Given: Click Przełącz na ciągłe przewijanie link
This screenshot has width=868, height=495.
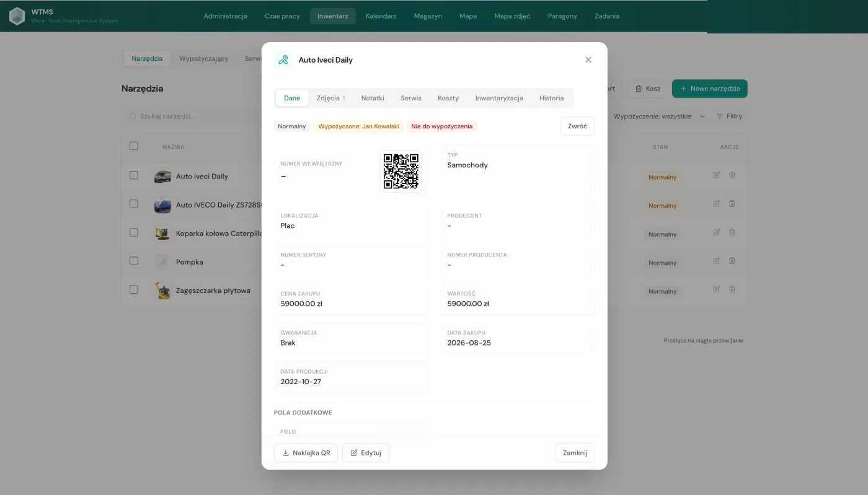Looking at the screenshot, I should tap(704, 341).
